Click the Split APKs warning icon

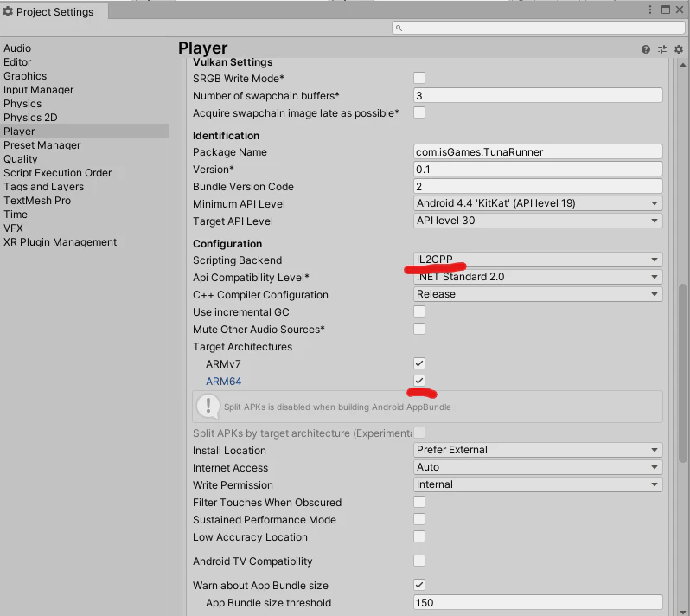click(208, 406)
